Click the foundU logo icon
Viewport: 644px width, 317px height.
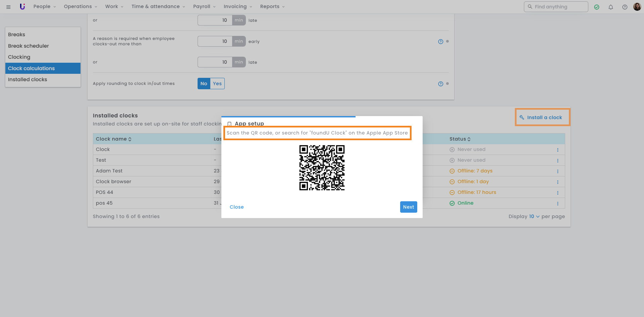[x=22, y=6]
